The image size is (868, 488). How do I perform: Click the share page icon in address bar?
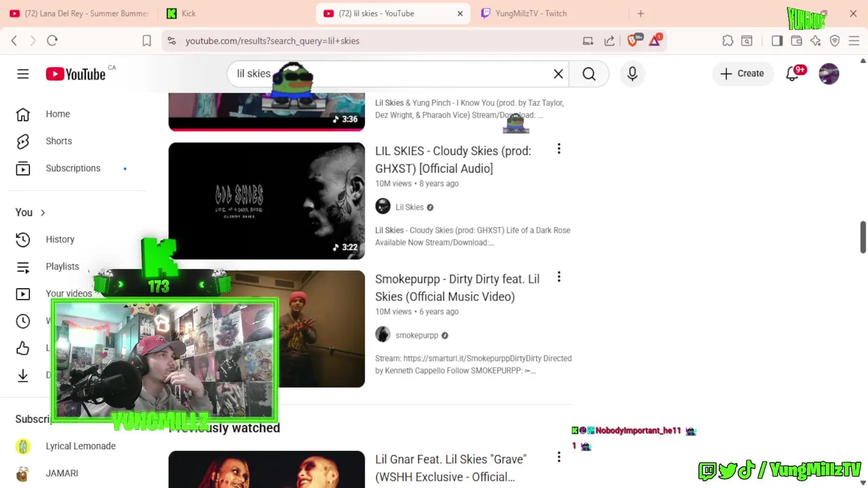[x=609, y=41]
